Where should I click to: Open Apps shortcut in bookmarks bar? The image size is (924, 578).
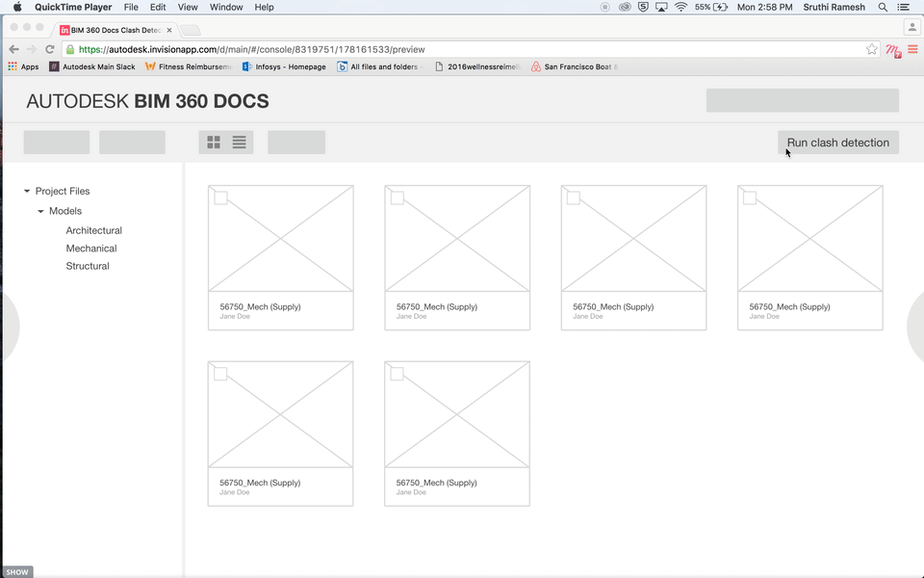tap(23, 66)
